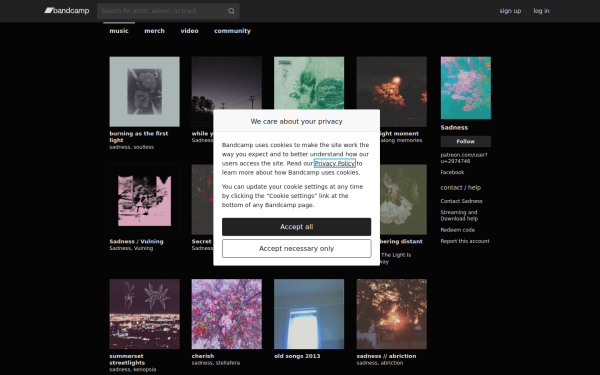Click the Sadness artist name text
Image resolution: width=600 pixels, height=375 pixels.
(x=454, y=127)
